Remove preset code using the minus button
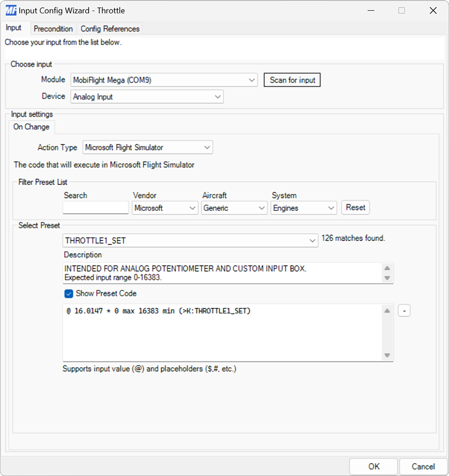The image size is (449, 476). point(404,310)
